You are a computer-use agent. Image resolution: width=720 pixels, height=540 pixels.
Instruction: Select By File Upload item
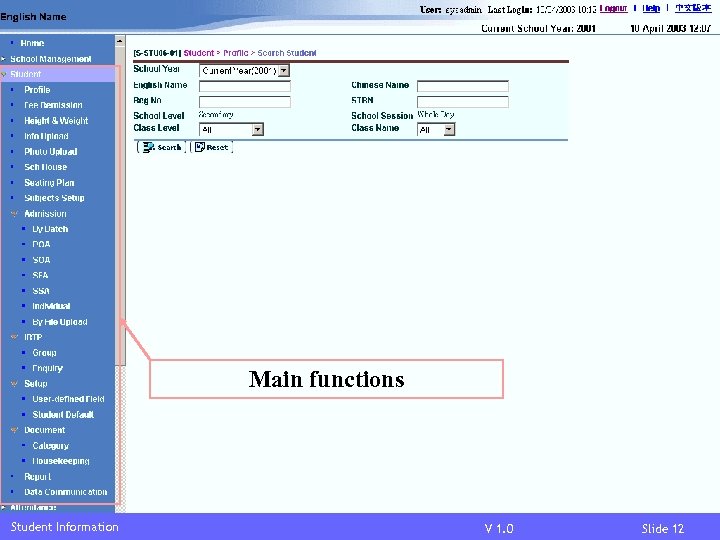point(60,322)
